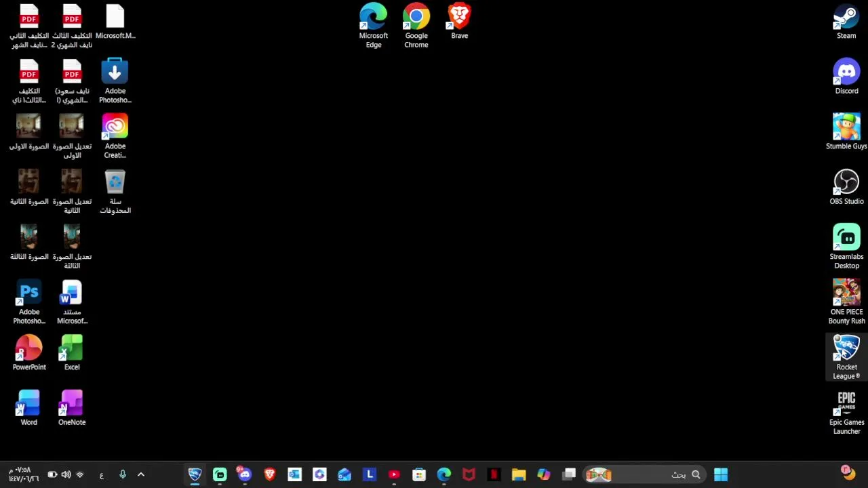Screen dimensions: 868x488
Task: Select the Ps Adobe Photoshop shortcut
Action: coord(29,302)
